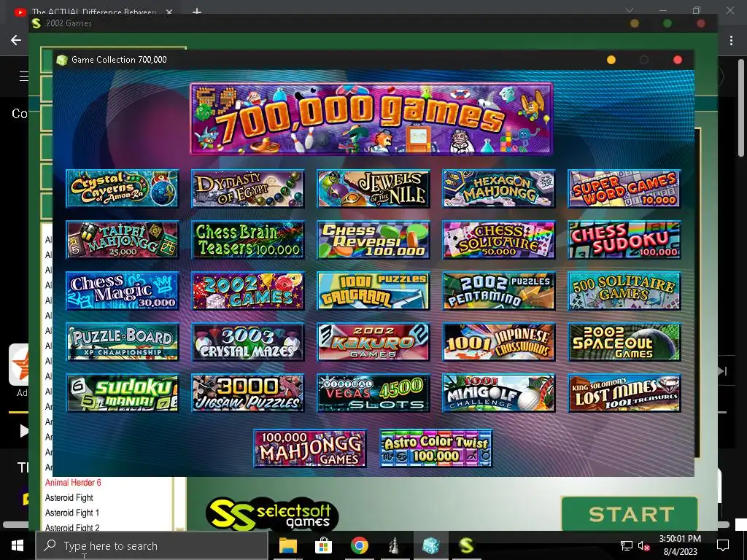Open Microsoft Store from taskbar

coord(323,545)
